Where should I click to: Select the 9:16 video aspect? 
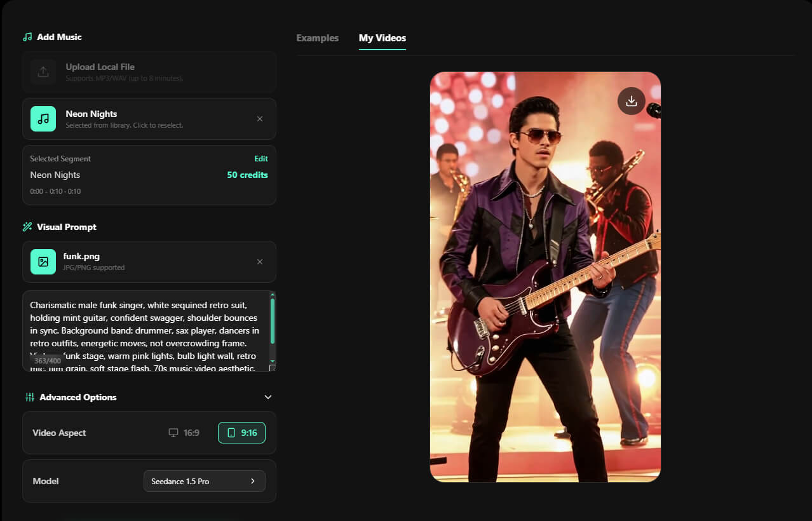coord(241,433)
